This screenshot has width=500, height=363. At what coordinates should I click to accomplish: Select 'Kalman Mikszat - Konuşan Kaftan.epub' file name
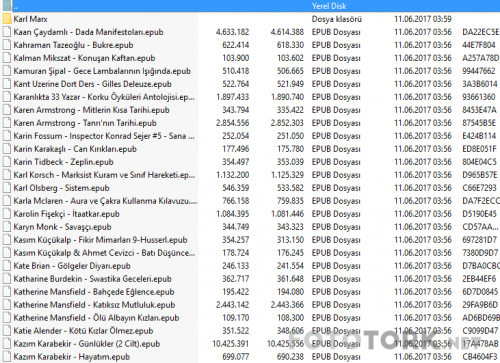pos(84,58)
